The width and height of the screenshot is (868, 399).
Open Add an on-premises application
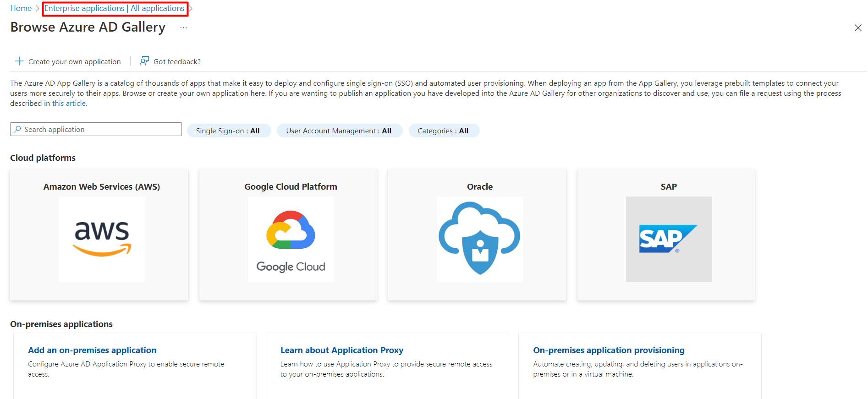click(92, 350)
